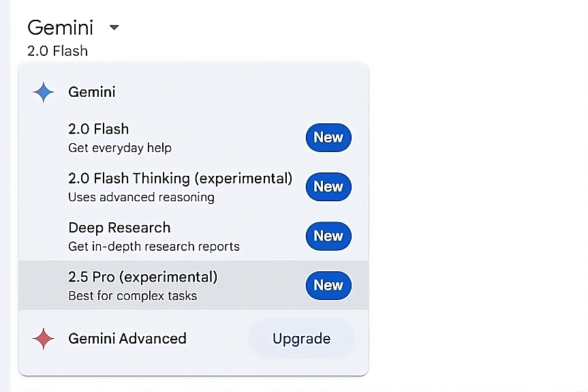The height and width of the screenshot is (392, 588).
Task: Click the New badge beside Deep Research
Action: pos(328,236)
